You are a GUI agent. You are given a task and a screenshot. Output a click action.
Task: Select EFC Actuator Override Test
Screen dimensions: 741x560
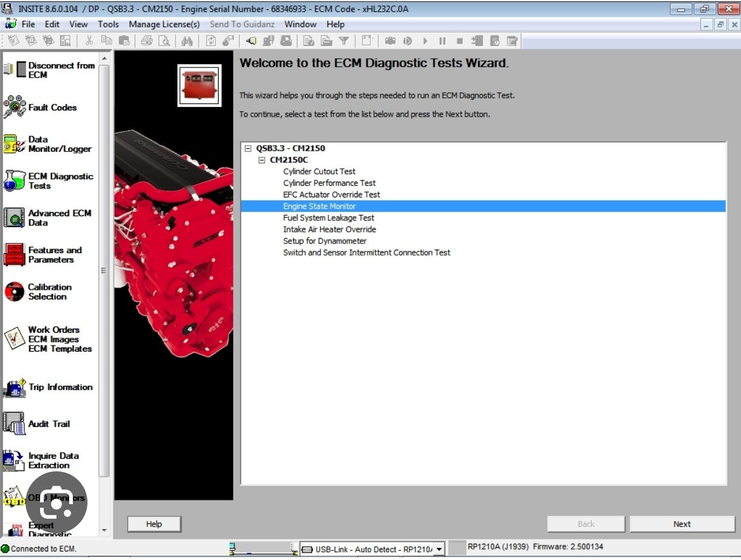point(332,194)
